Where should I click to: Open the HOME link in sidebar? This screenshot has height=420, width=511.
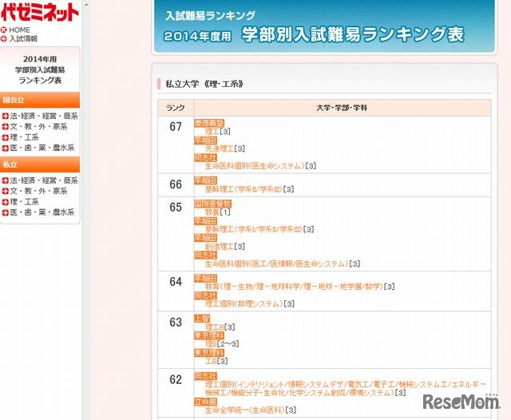(19, 30)
